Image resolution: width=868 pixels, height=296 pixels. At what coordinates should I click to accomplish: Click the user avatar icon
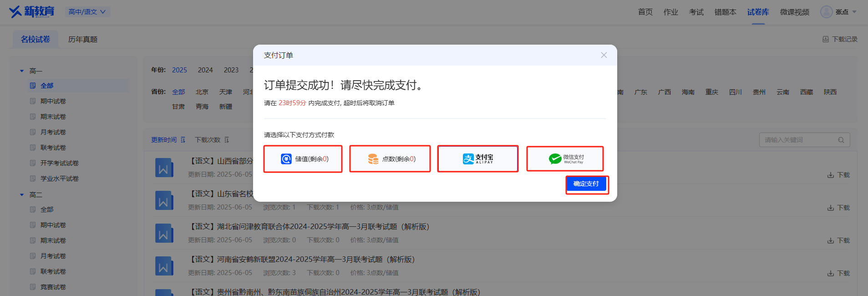[826, 12]
